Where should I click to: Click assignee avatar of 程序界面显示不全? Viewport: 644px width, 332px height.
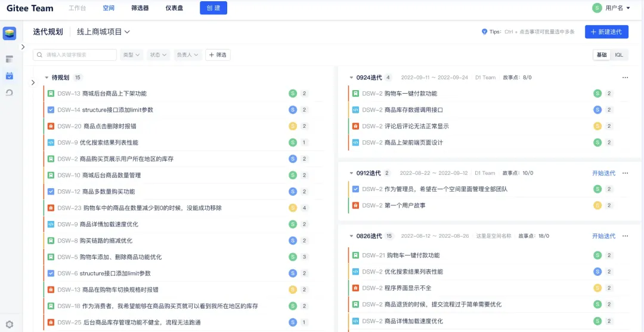[x=597, y=288]
